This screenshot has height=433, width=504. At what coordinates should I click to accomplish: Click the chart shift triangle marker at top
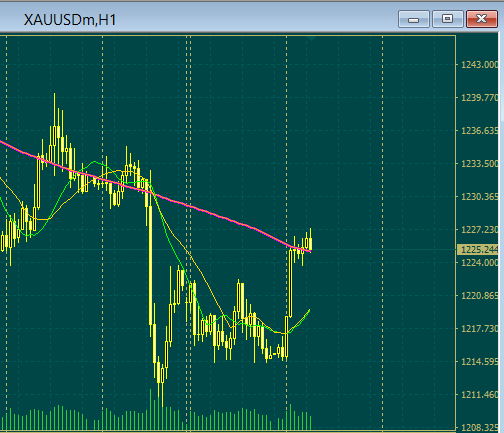pyautogui.click(x=311, y=38)
